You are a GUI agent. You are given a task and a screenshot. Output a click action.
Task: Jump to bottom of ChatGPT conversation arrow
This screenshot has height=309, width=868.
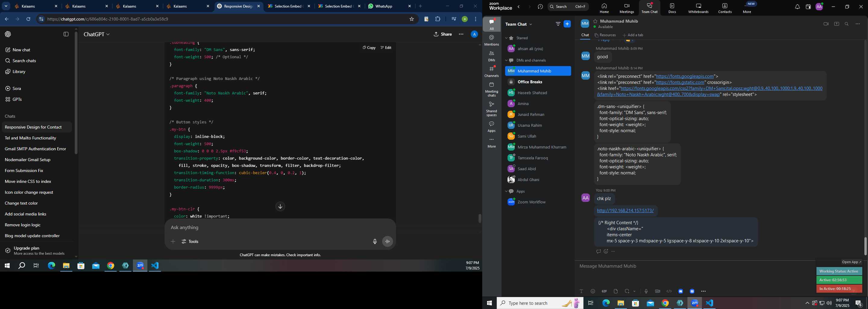click(x=280, y=206)
